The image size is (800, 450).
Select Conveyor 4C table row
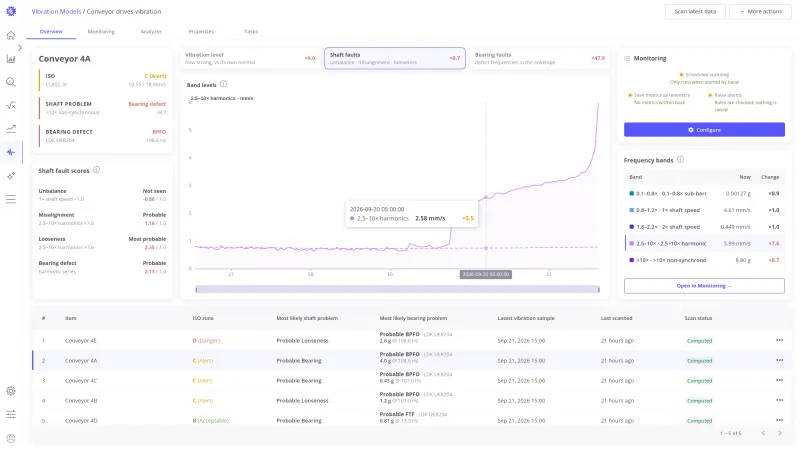(413, 380)
